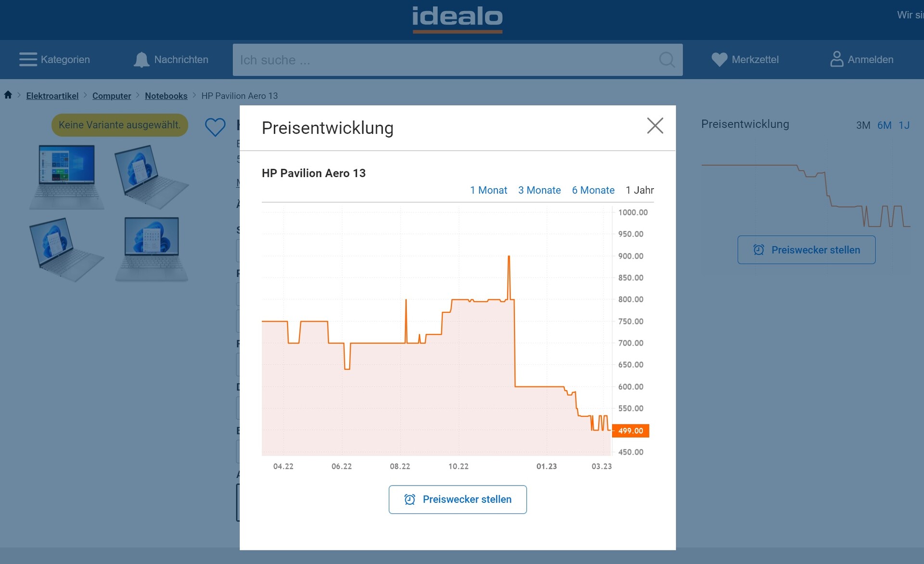
Task: Add product to wishlist with heart outline
Action: click(215, 127)
